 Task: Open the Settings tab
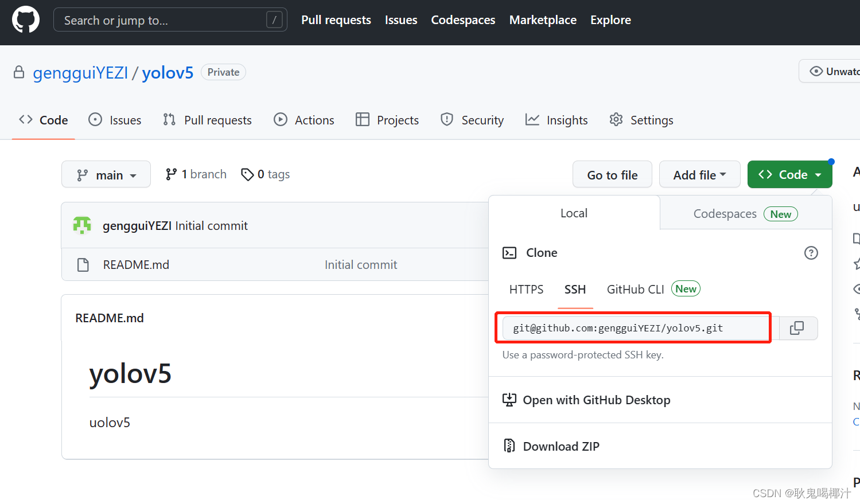tap(641, 120)
